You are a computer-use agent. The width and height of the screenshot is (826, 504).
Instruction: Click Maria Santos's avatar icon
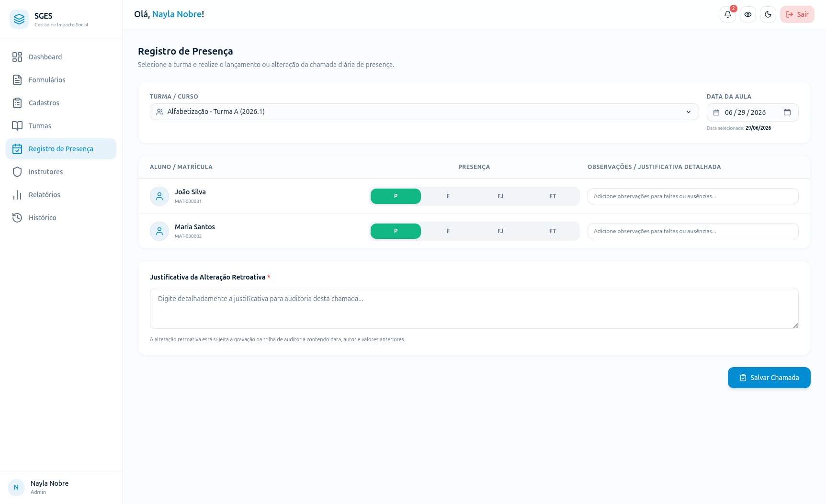coord(159,231)
